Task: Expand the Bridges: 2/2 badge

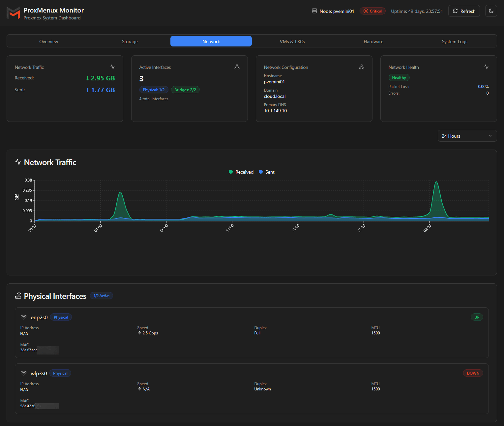Action: pos(185,90)
